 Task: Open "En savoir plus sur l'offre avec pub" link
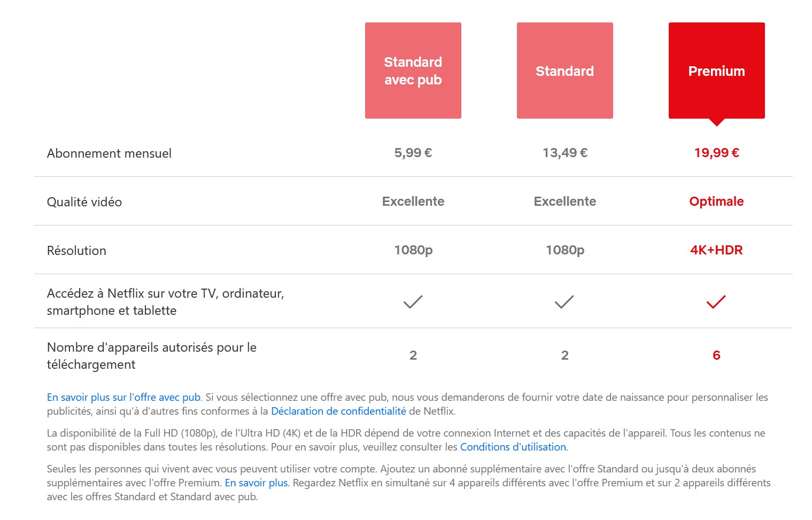click(123, 397)
